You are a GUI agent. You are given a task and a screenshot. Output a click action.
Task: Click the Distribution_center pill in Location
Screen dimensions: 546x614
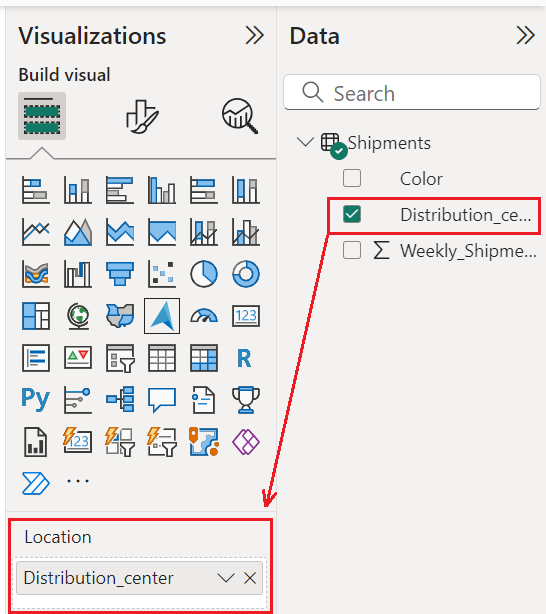[139, 578]
